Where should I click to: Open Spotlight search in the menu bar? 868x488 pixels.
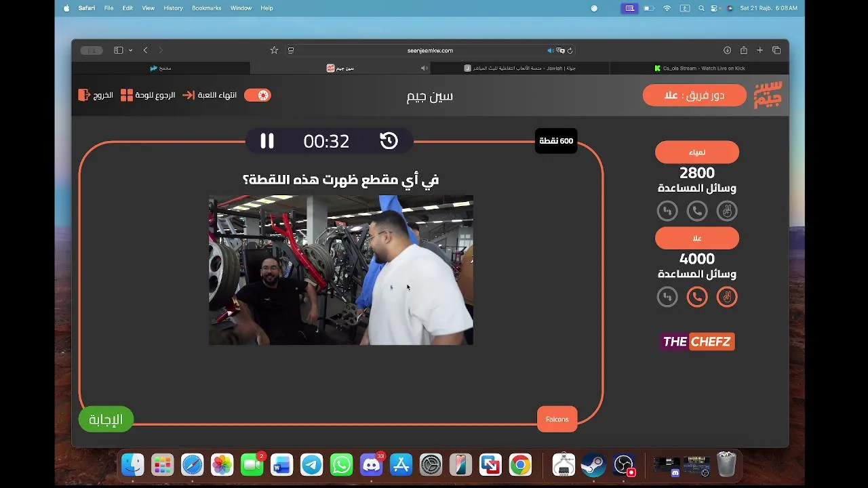point(702,8)
